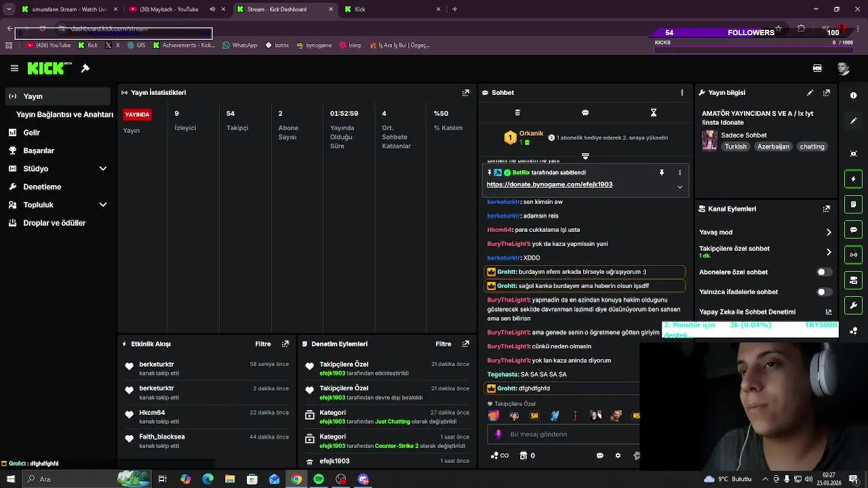Open the browser tab search dropdown
The height and width of the screenshot is (488, 868).
point(9,9)
